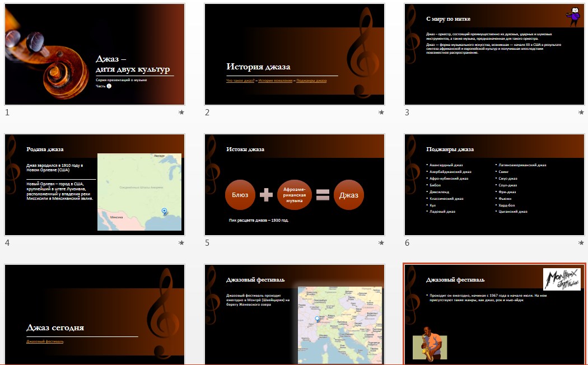Click the cartoon musician icon on slide 3
This screenshot has width=588, height=365.
[x=573, y=17]
